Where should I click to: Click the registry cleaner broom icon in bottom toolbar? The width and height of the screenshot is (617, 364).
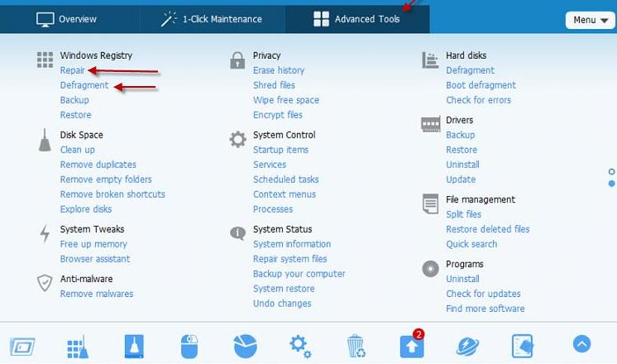click(77, 346)
